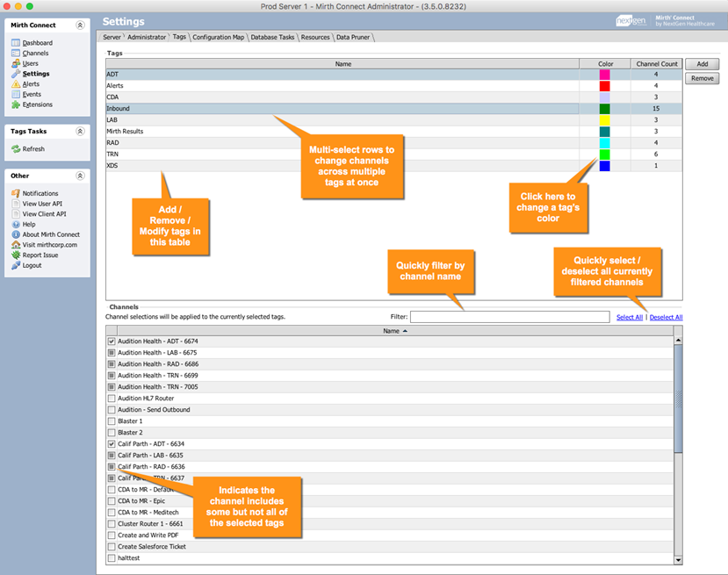Switch to the Server tab
728x575 pixels.
point(112,37)
